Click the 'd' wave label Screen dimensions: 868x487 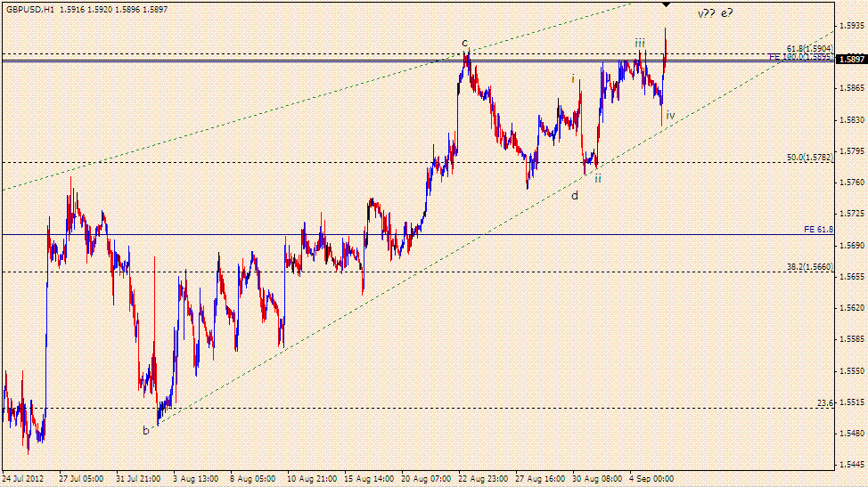pyautogui.click(x=575, y=196)
